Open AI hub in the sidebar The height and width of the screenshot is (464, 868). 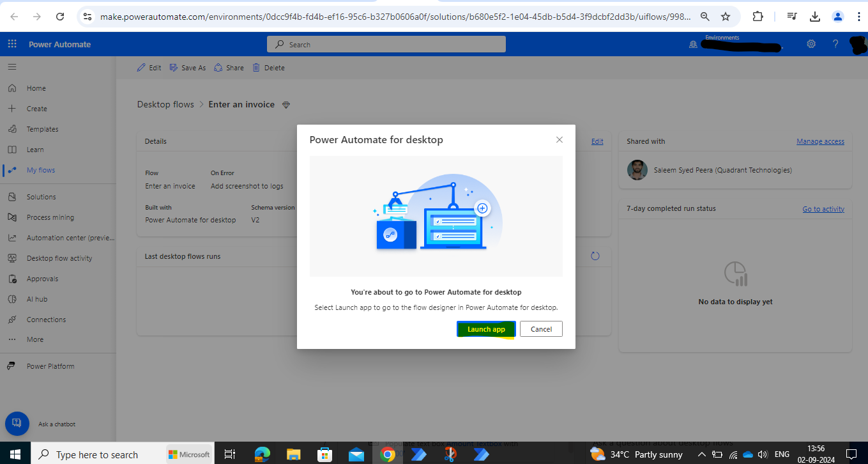tap(36, 299)
